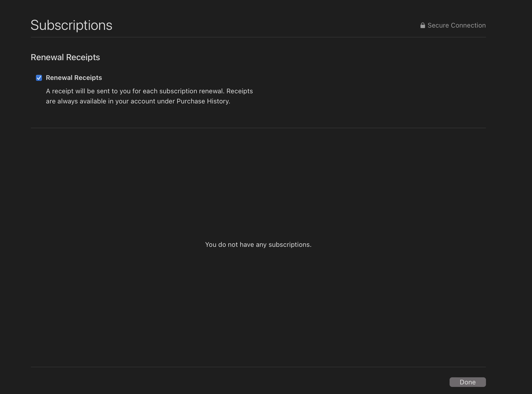532x394 pixels.
Task: Click the word 'subscriptions' in the empty-state message
Action: pos(289,245)
